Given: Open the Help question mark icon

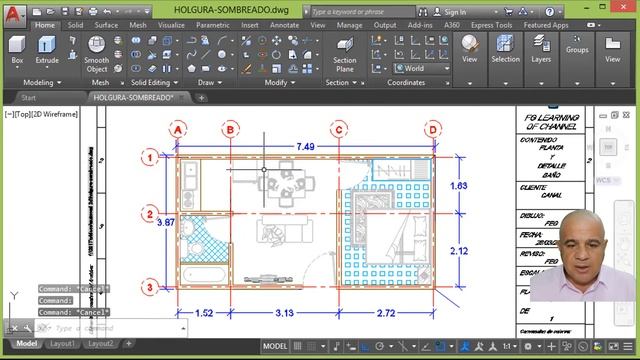Looking at the screenshot, I should 550,12.
